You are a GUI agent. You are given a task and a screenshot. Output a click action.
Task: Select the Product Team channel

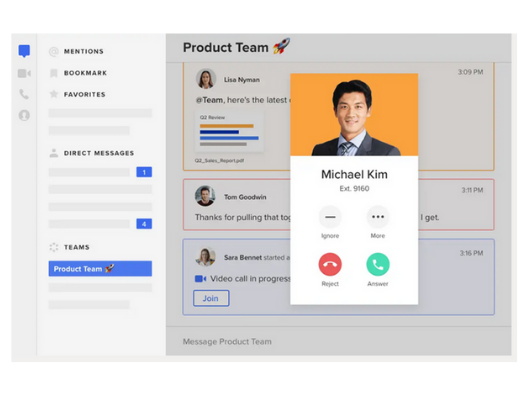(100, 269)
